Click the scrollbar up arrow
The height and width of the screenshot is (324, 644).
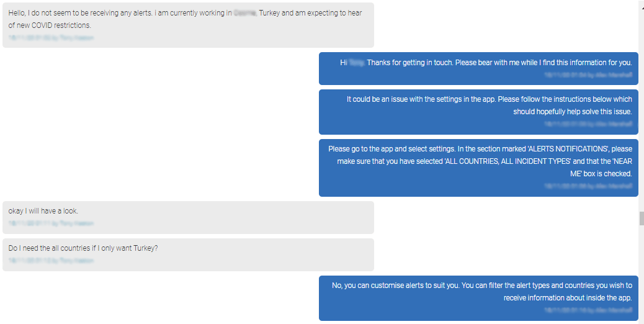coord(642,3)
